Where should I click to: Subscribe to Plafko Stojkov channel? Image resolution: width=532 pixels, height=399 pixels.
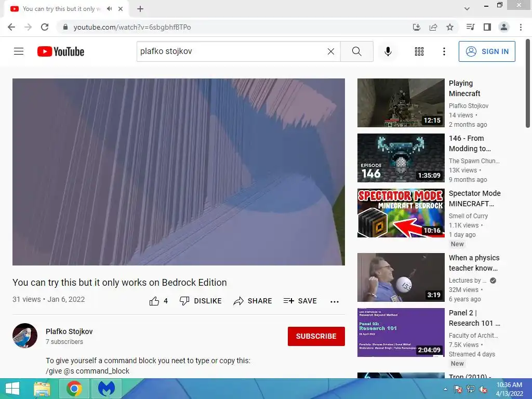tap(316, 336)
